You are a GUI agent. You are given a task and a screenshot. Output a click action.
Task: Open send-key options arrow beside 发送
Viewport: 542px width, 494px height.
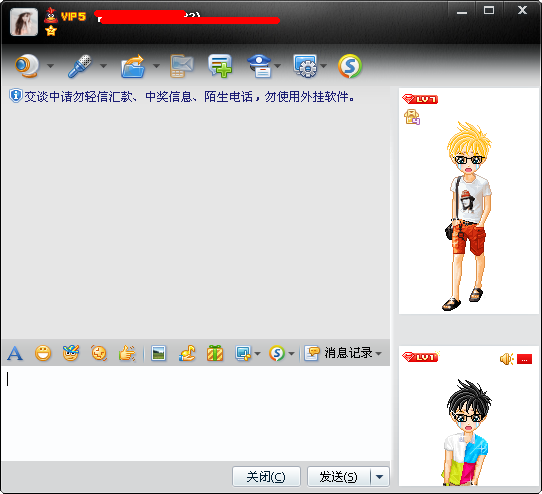tap(380, 477)
